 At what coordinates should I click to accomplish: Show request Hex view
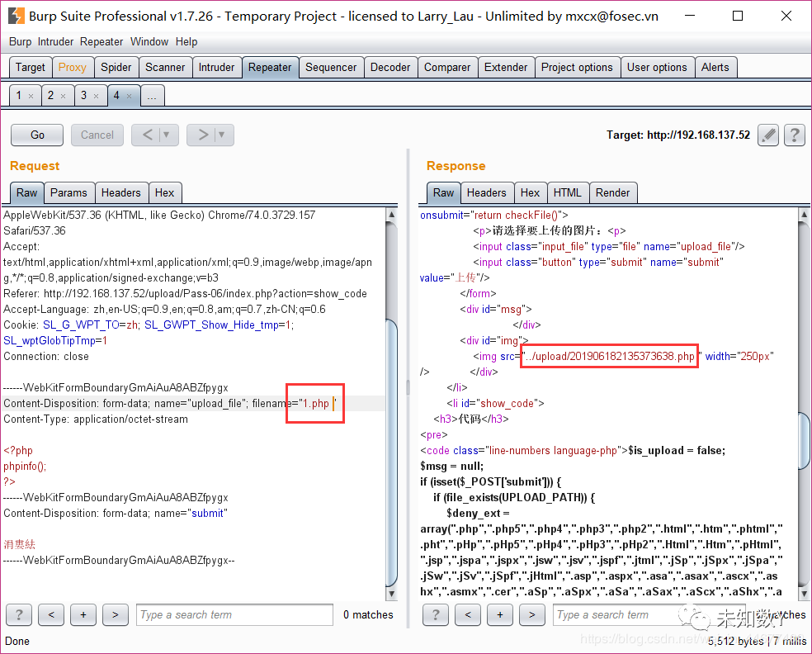click(x=165, y=192)
